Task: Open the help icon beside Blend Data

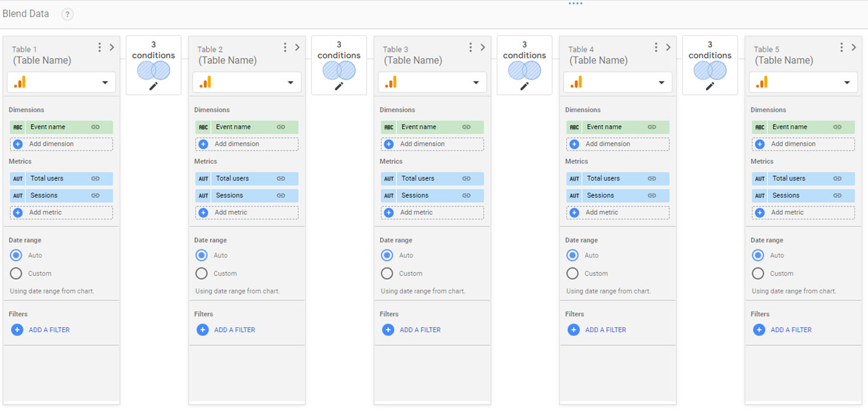Action: (67, 14)
